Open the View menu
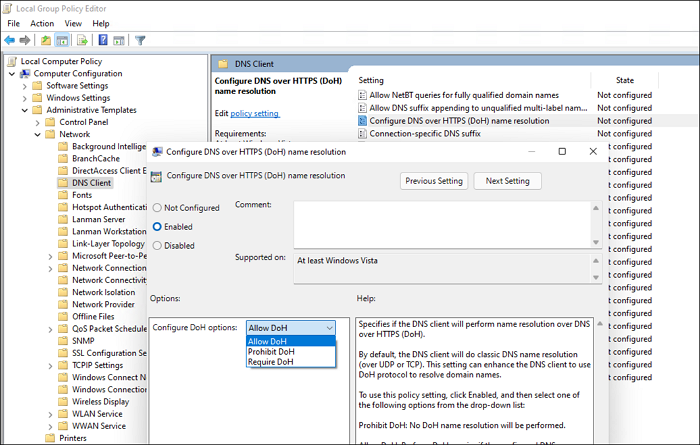Image resolution: width=700 pixels, height=445 pixels. pyautogui.click(x=73, y=23)
